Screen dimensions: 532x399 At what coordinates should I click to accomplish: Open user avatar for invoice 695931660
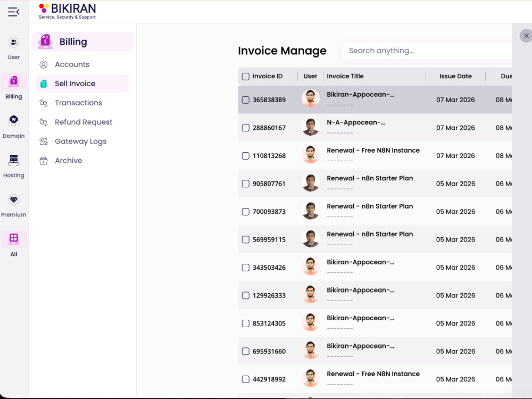point(311,350)
